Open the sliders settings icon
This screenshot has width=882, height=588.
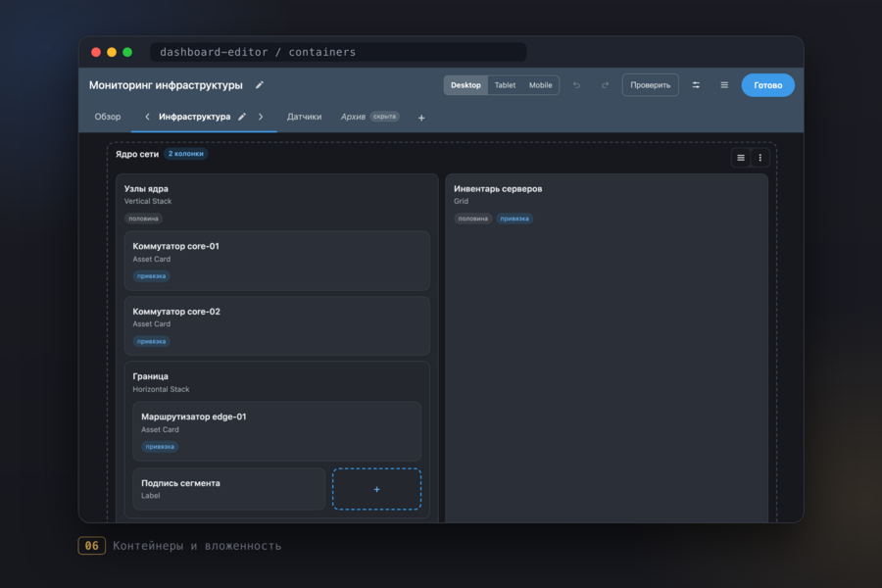coord(696,85)
